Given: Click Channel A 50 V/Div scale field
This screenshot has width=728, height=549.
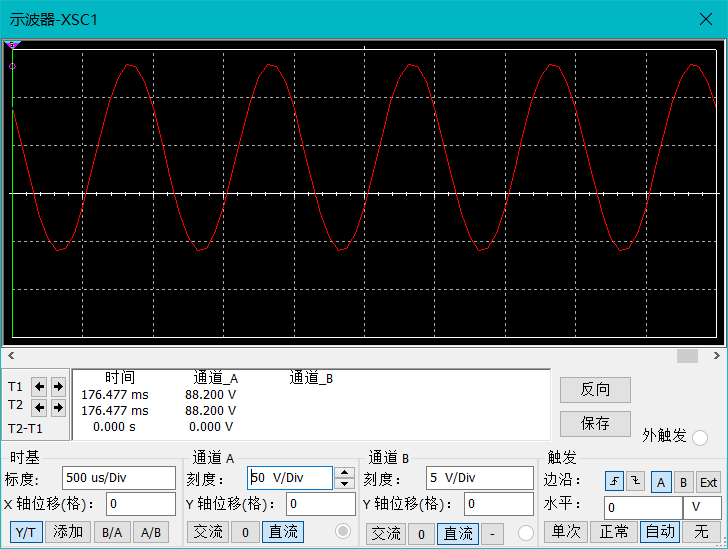Looking at the screenshot, I should tap(290, 478).
